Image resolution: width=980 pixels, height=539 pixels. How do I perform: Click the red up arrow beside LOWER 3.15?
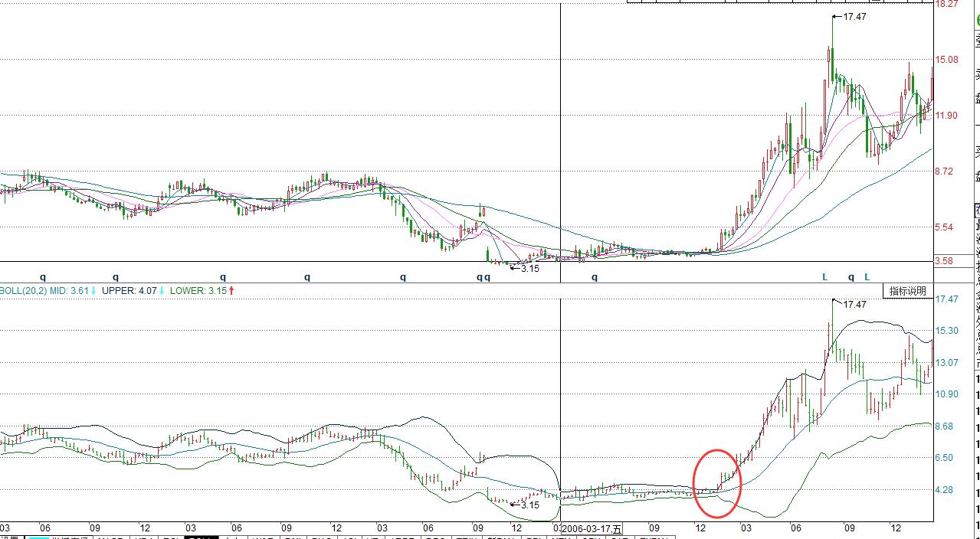click(231, 291)
